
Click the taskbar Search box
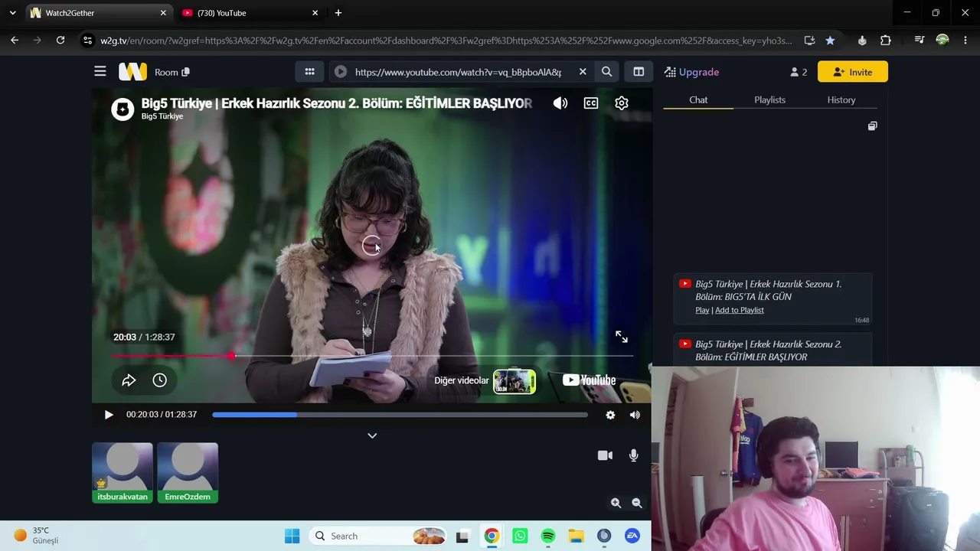[379, 536]
